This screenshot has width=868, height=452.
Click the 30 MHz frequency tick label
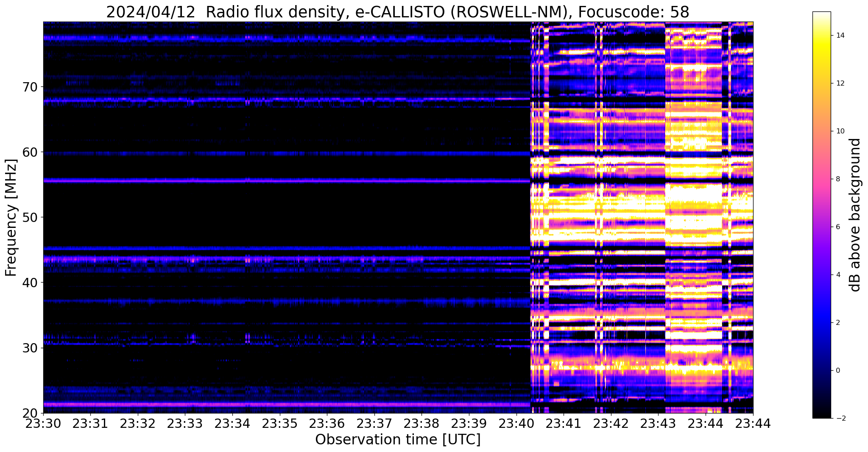(x=30, y=348)
